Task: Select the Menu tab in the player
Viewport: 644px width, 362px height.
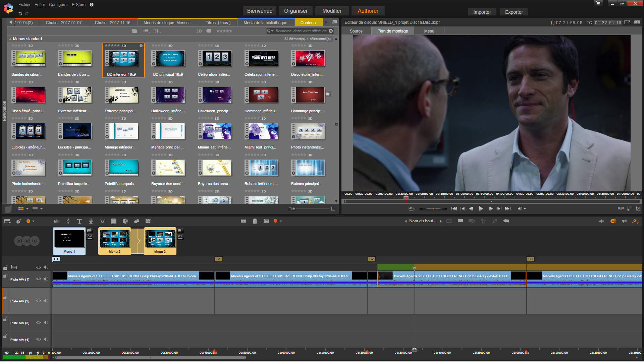Action: pyautogui.click(x=429, y=31)
